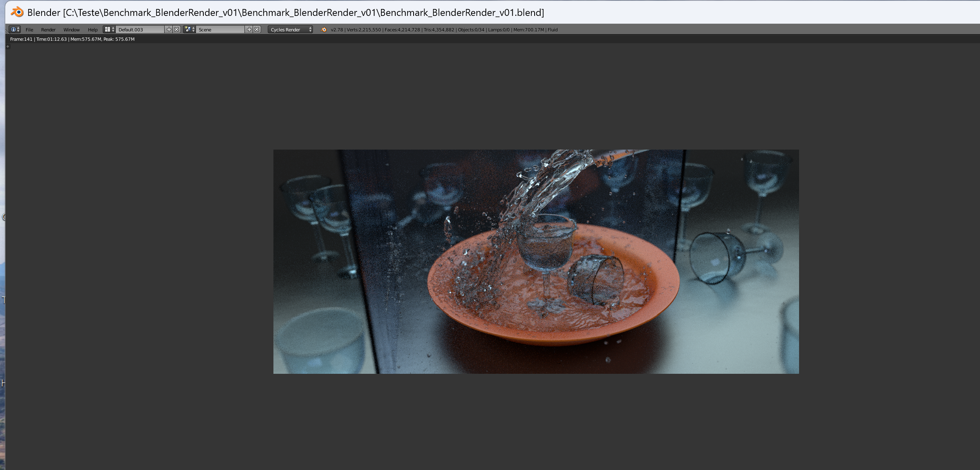Click the scene browse icon
This screenshot has width=980, height=470.
click(x=189, y=29)
